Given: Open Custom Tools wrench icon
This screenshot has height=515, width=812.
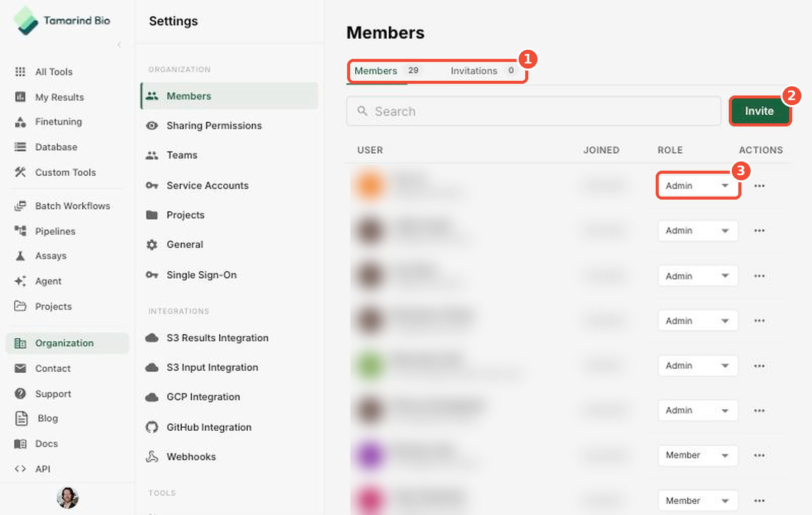Looking at the screenshot, I should click(20, 172).
